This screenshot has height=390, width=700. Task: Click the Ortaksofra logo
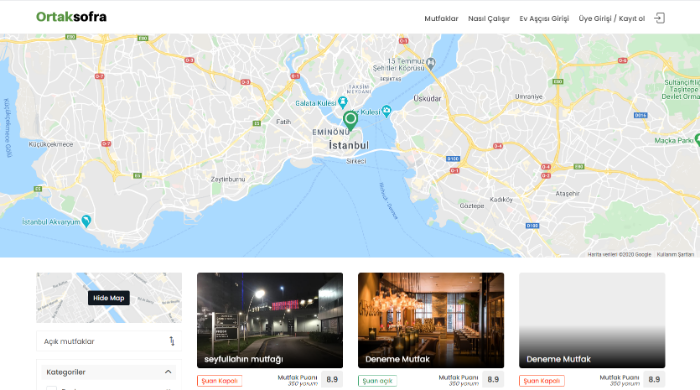pyautogui.click(x=71, y=17)
